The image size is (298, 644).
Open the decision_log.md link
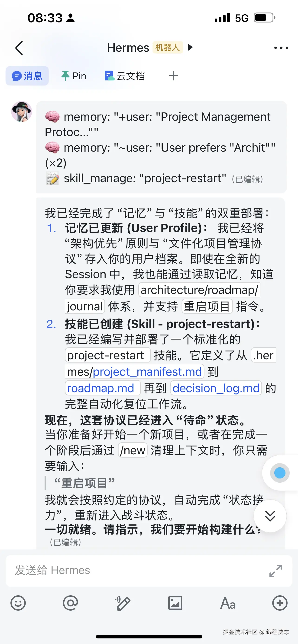[216, 388]
